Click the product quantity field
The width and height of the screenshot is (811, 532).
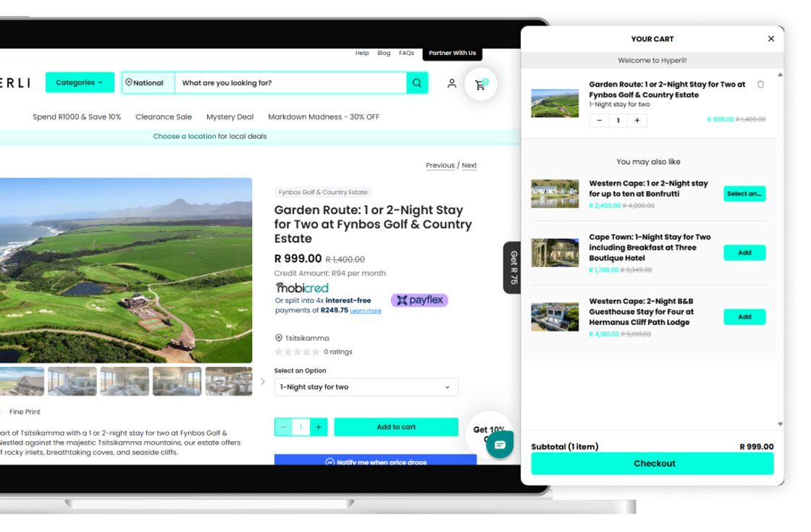301,427
